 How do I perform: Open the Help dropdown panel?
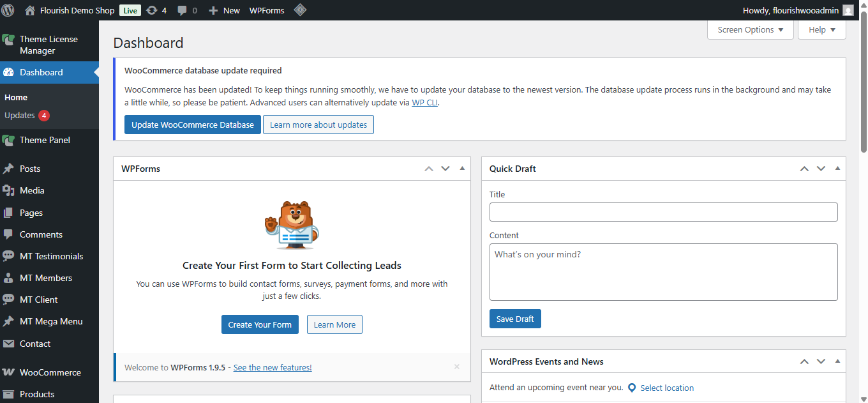[x=822, y=30]
